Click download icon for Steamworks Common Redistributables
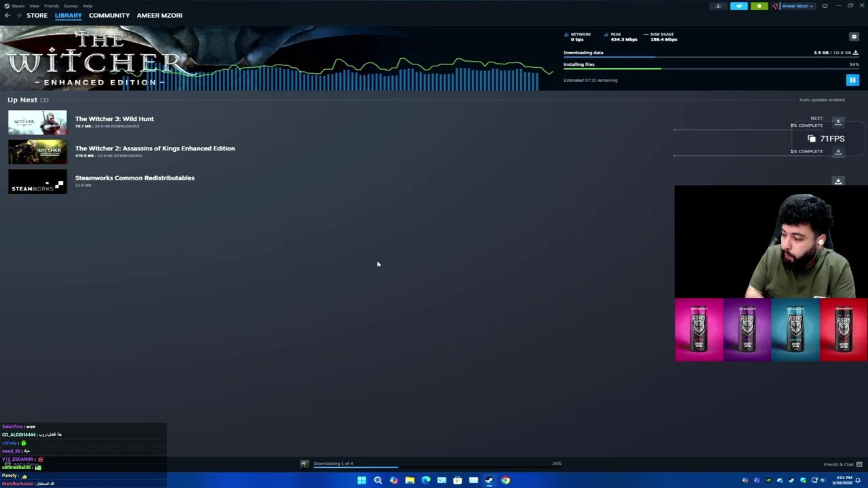The image size is (868, 488). pos(838,181)
